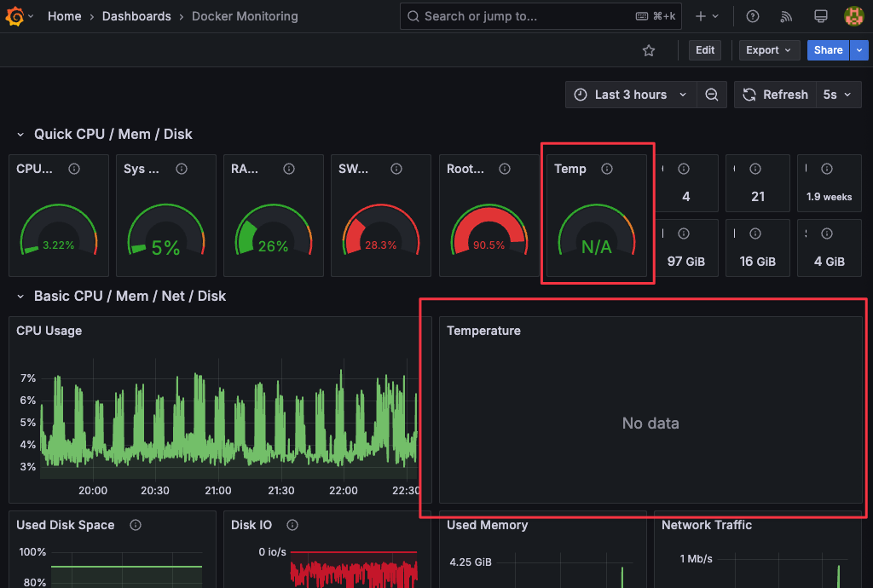873x588 pixels.
Task: Open the 5s refresh interval dropdown
Action: point(836,95)
